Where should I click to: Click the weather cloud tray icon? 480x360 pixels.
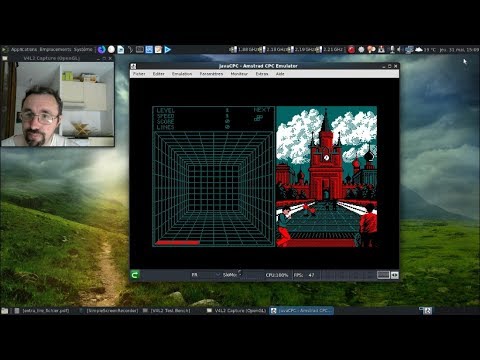(419, 50)
